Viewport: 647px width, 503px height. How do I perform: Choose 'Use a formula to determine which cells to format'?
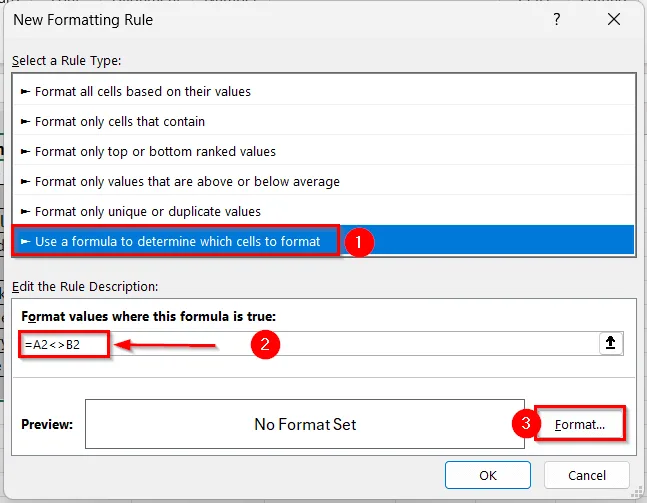tap(324, 241)
